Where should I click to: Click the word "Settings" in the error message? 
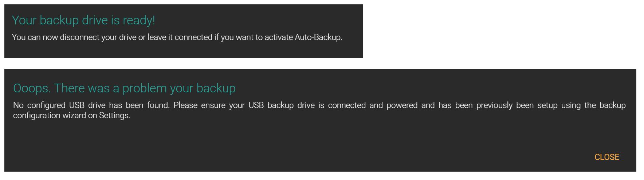(114, 116)
